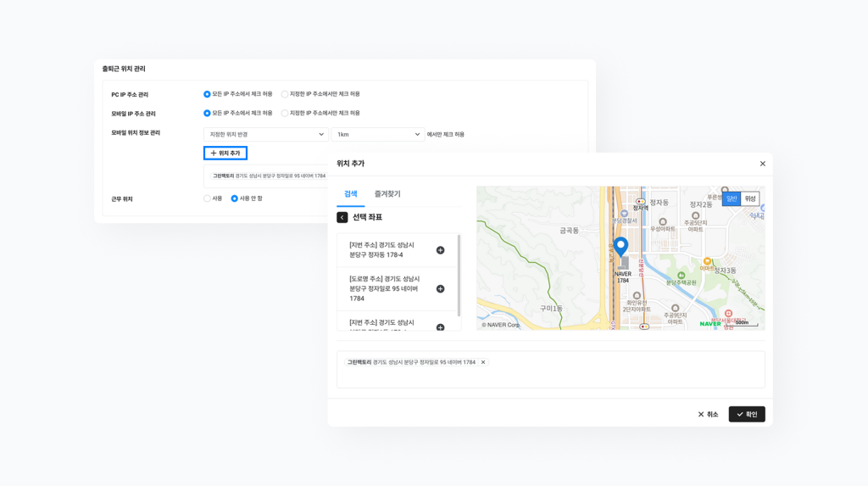The width and height of the screenshot is (868, 486).
Task: Close the 위치 추가 dialog
Action: tap(762, 164)
